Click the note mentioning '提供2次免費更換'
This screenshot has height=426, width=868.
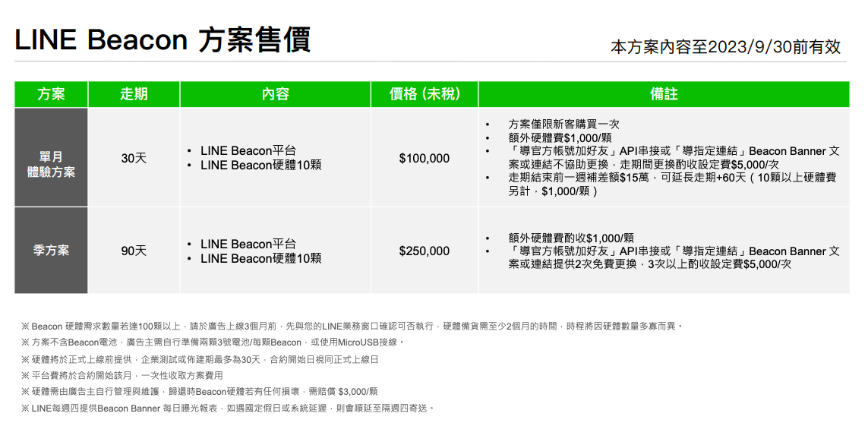(x=674, y=258)
